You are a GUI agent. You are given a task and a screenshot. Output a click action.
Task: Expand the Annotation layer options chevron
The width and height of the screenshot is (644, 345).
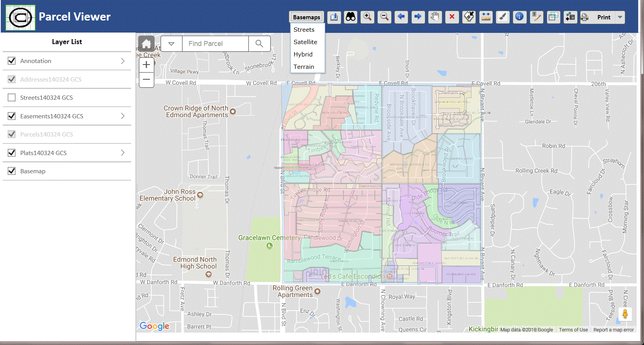(x=123, y=61)
